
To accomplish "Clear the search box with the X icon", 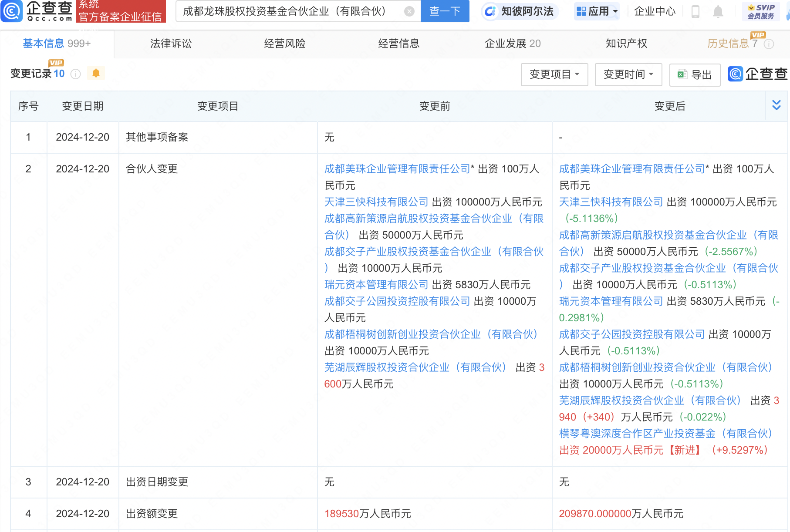I will [409, 11].
